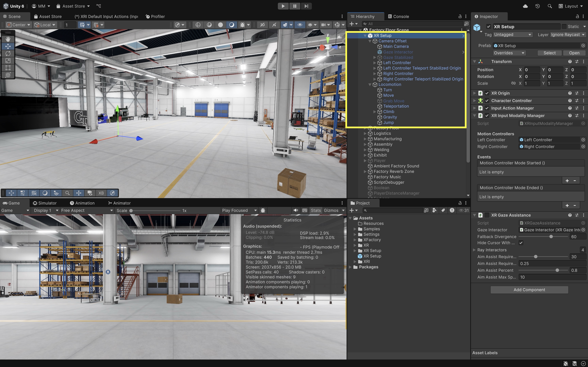588x367 pixels.
Task: Toggle Mute Audio in the Game view
Action: click(296, 211)
